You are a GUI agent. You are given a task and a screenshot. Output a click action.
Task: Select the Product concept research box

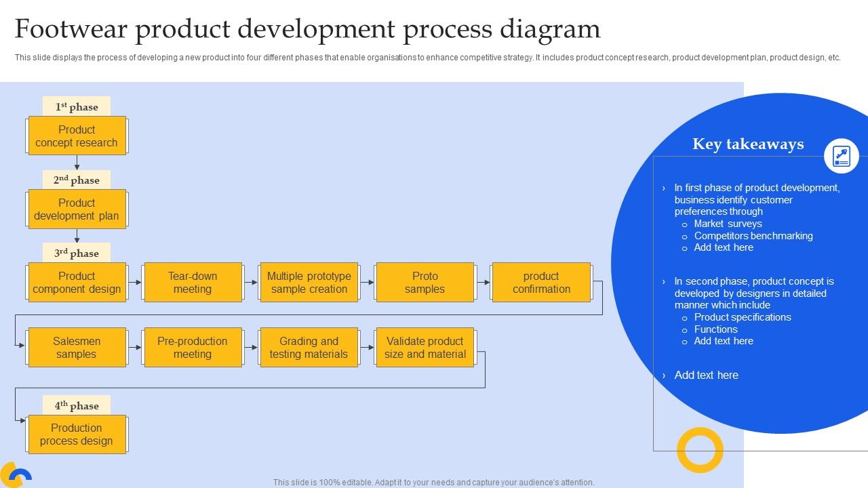pyautogui.click(x=77, y=136)
